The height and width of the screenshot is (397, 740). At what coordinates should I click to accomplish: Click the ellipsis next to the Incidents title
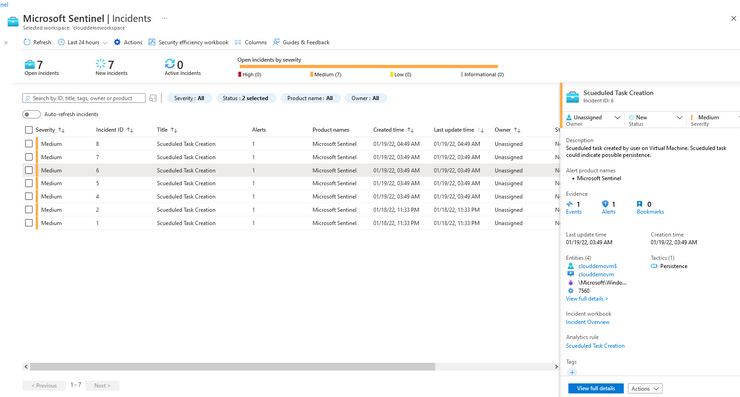click(164, 18)
